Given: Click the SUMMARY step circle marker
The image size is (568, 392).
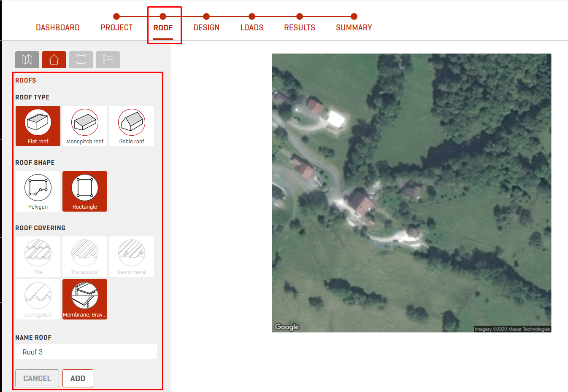Looking at the screenshot, I should click(x=354, y=16).
